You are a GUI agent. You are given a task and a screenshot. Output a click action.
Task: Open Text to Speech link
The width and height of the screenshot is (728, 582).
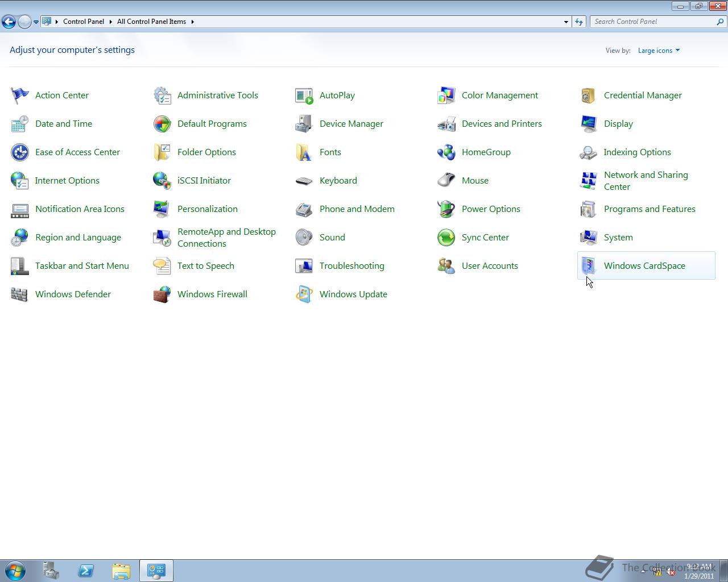(x=206, y=266)
